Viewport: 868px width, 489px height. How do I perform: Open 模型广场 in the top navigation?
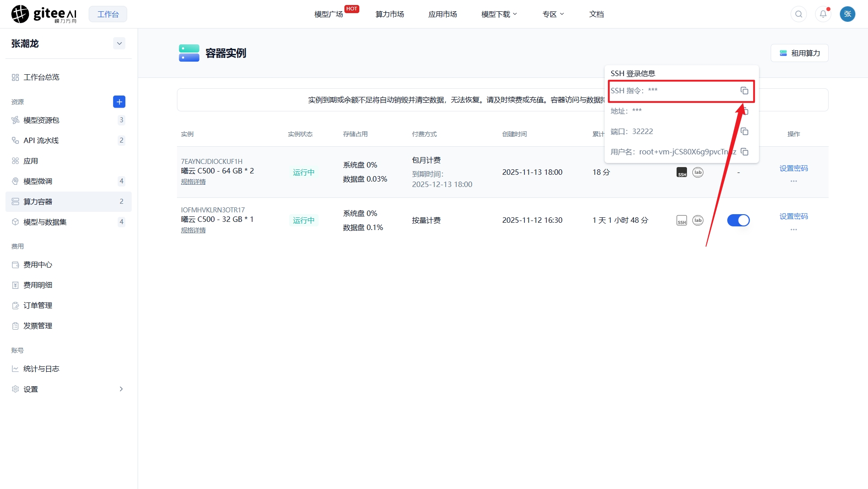coord(329,14)
